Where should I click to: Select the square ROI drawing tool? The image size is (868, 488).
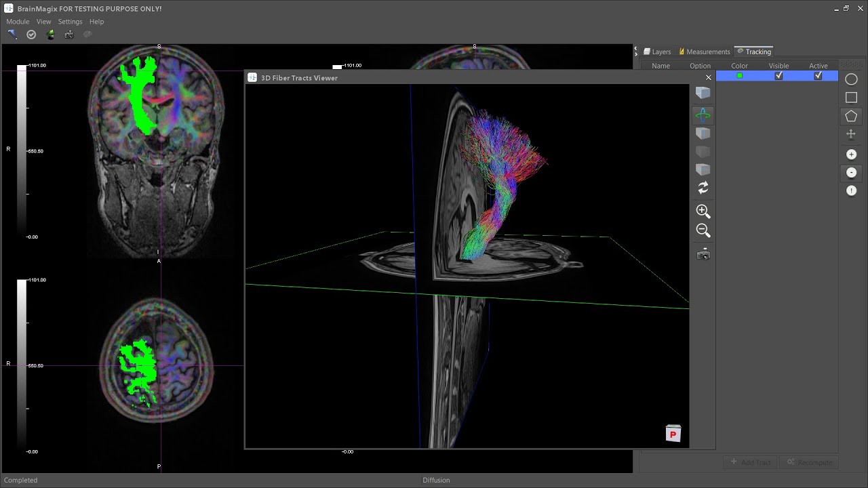851,98
